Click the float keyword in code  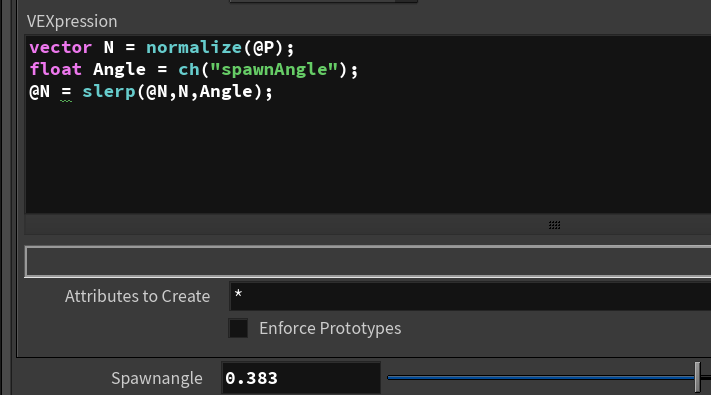[x=55, y=69]
